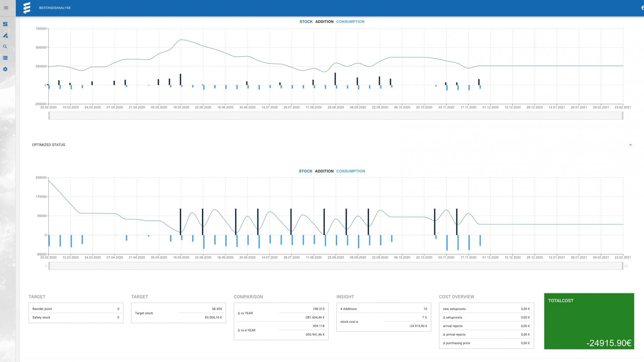Click the top chart's range slider bar
This screenshot has height=362, width=644.
click(x=335, y=116)
